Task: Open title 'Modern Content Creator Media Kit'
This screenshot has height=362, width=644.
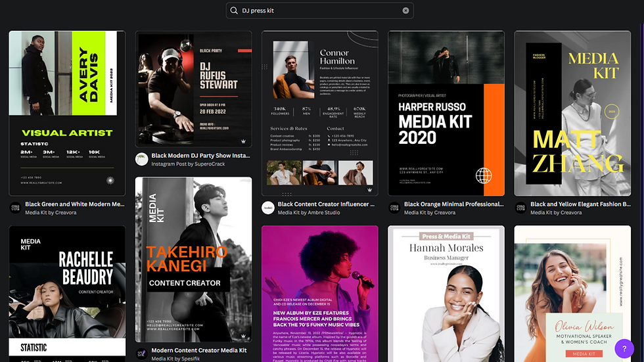Action: pyautogui.click(x=198, y=350)
